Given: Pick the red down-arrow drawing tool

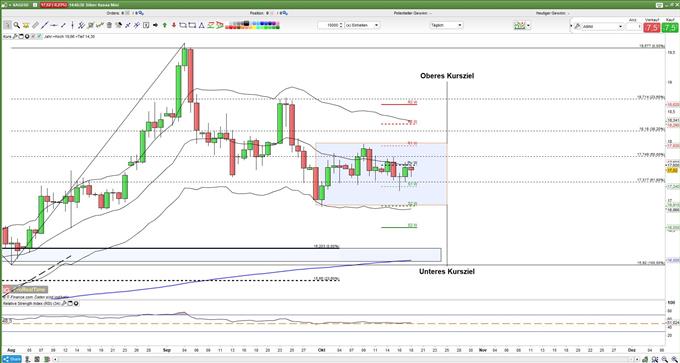Looking at the screenshot, I should [x=174, y=25].
